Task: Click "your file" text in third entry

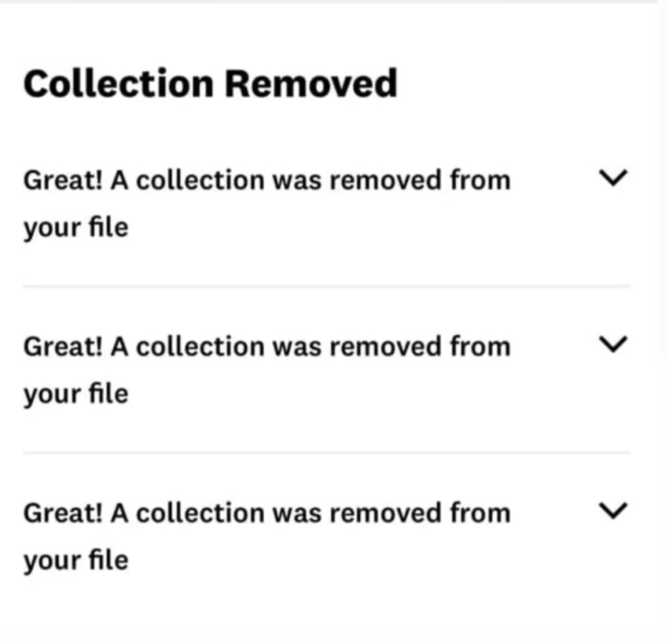Action: point(76,560)
